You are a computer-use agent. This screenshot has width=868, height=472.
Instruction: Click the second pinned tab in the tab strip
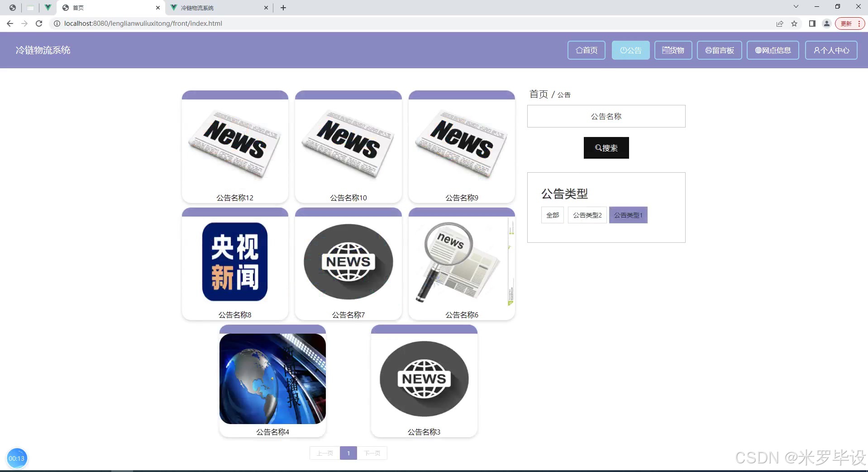point(30,8)
